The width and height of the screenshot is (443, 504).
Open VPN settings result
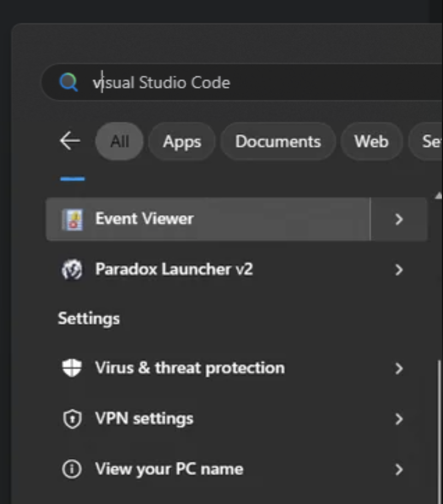click(144, 419)
